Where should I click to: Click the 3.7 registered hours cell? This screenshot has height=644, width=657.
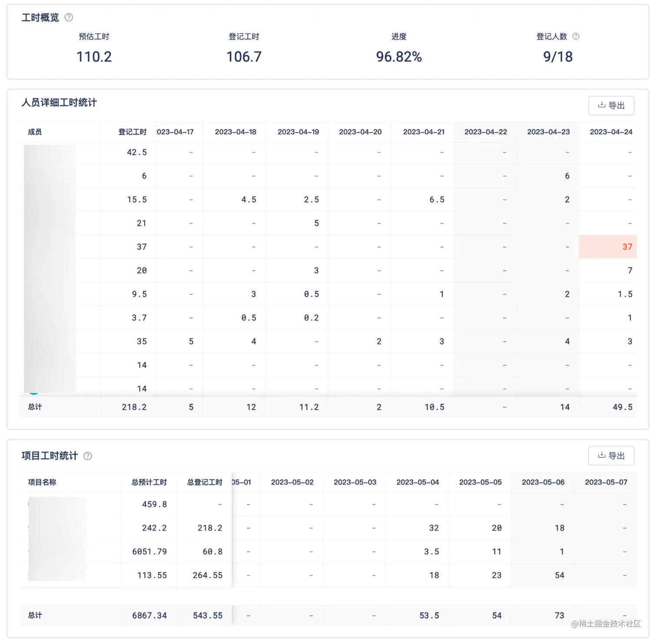(x=139, y=318)
